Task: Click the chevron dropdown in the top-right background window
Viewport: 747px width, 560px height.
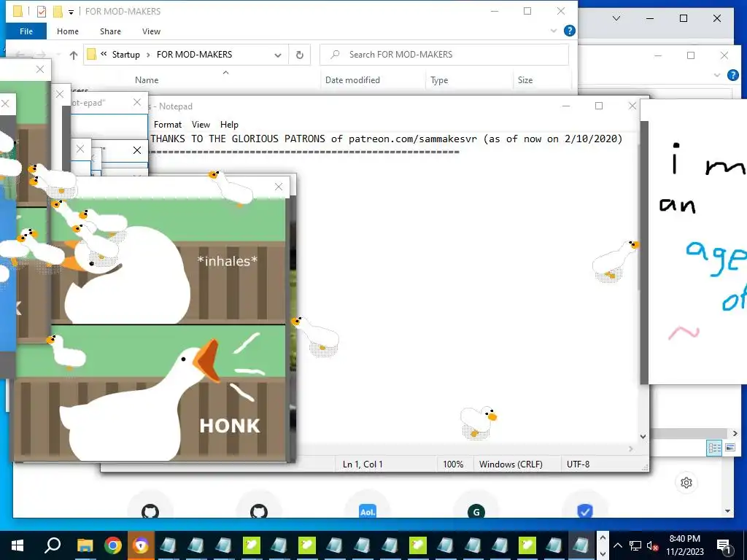Action: (x=616, y=18)
